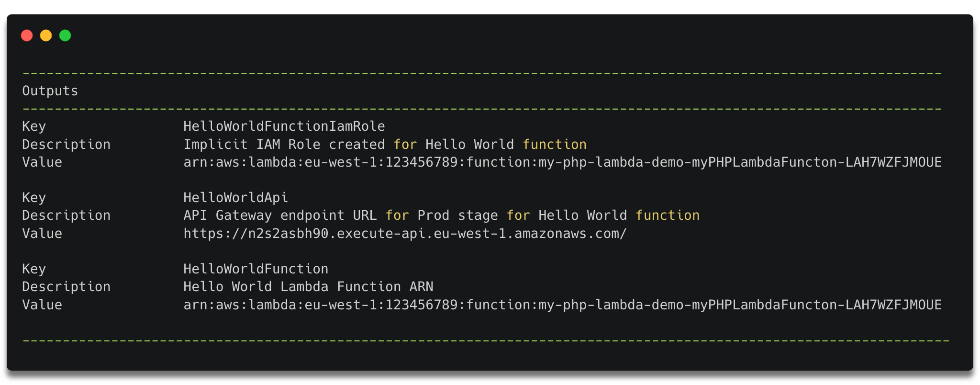The height and width of the screenshot is (385, 980).
Task: Click the highlighted word function in first description
Action: click(x=555, y=145)
